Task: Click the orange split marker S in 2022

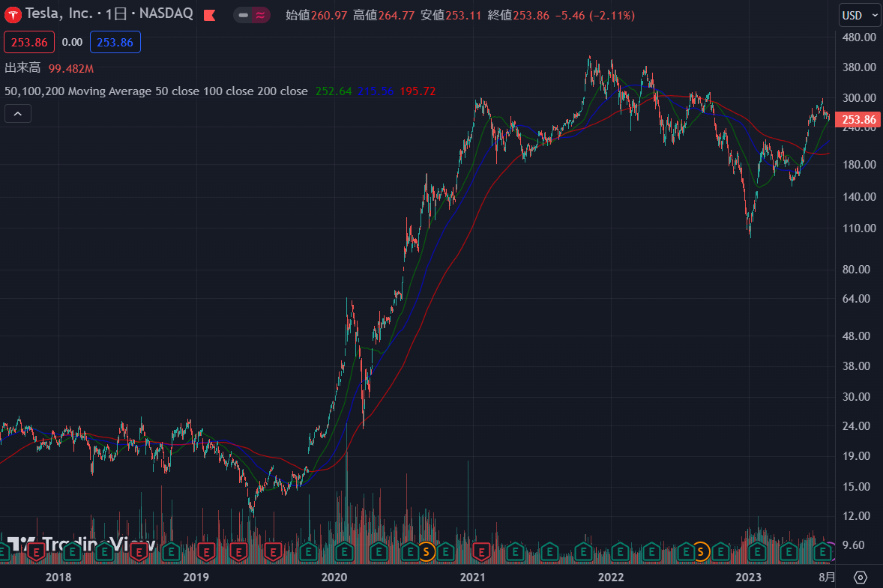Action: click(x=701, y=552)
